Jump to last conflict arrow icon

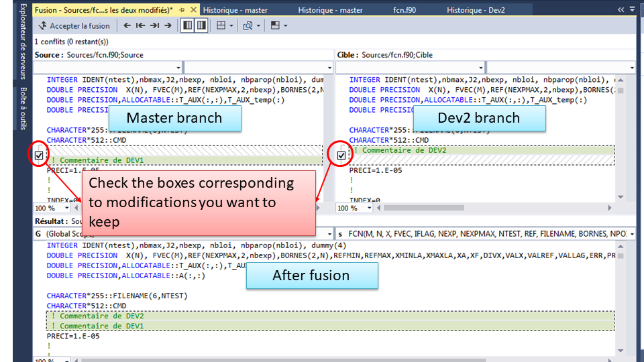(x=154, y=25)
